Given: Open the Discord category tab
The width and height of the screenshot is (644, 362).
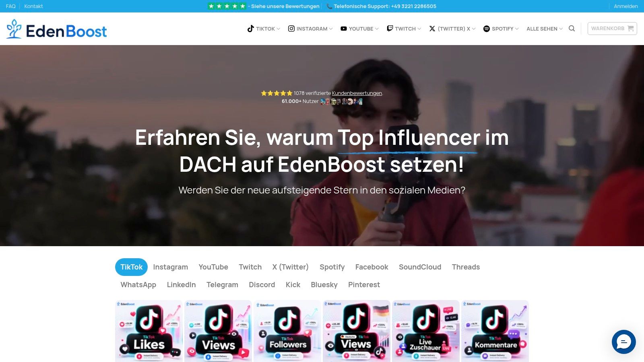Looking at the screenshot, I should point(262,285).
